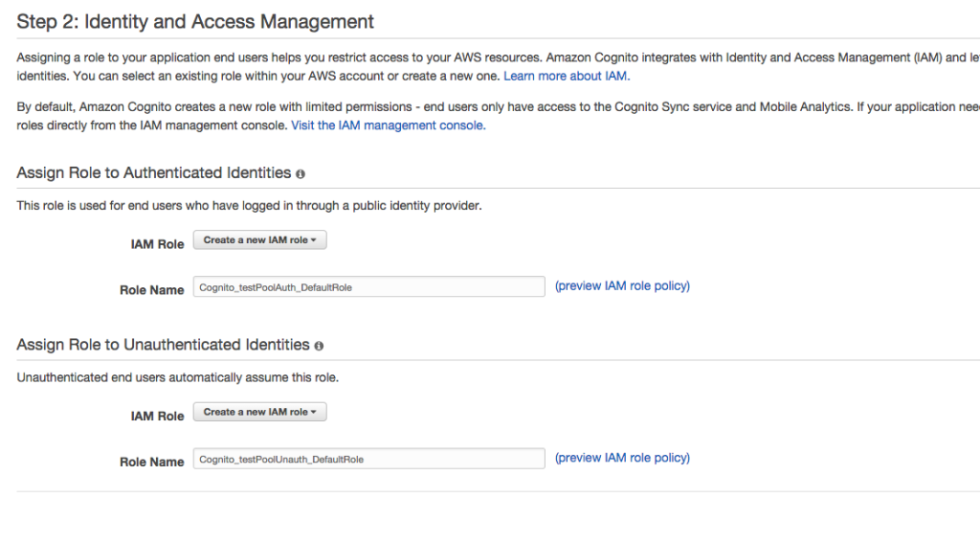Open the Learn more about IAM link

coord(567,77)
